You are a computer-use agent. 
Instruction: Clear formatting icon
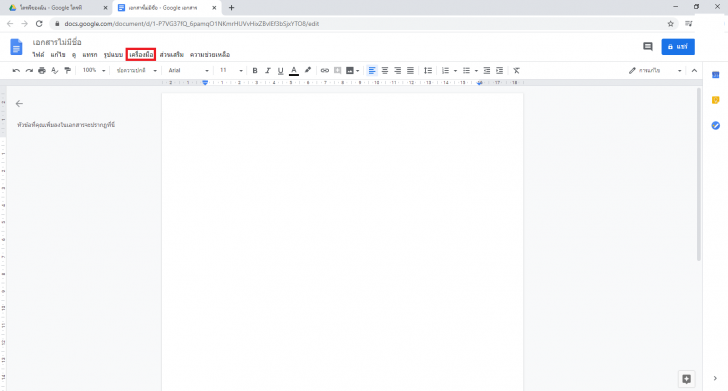(x=516, y=71)
